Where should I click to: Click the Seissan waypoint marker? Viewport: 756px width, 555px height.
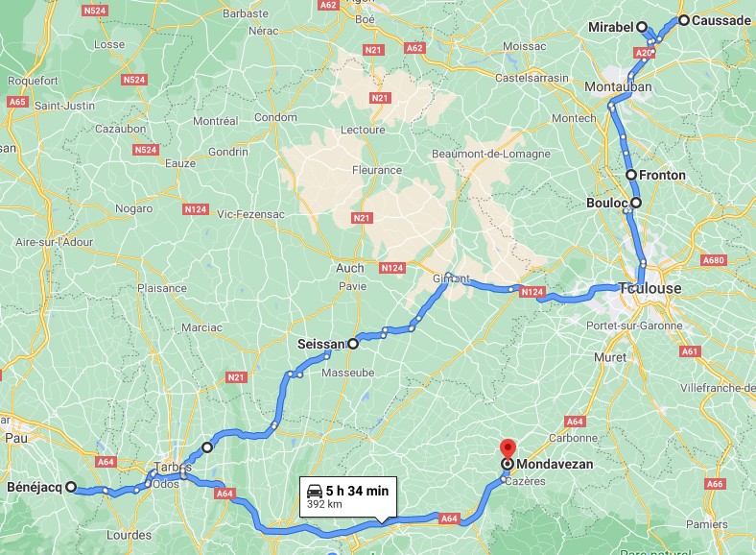point(353,344)
